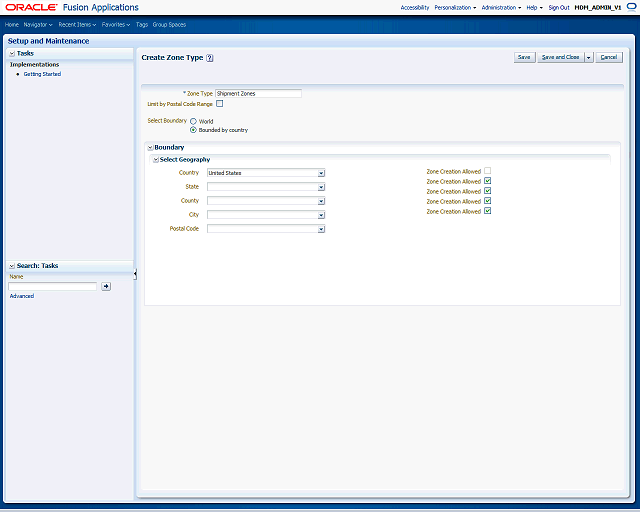Open the Country dropdown
The width and height of the screenshot is (640, 512).
click(321, 173)
